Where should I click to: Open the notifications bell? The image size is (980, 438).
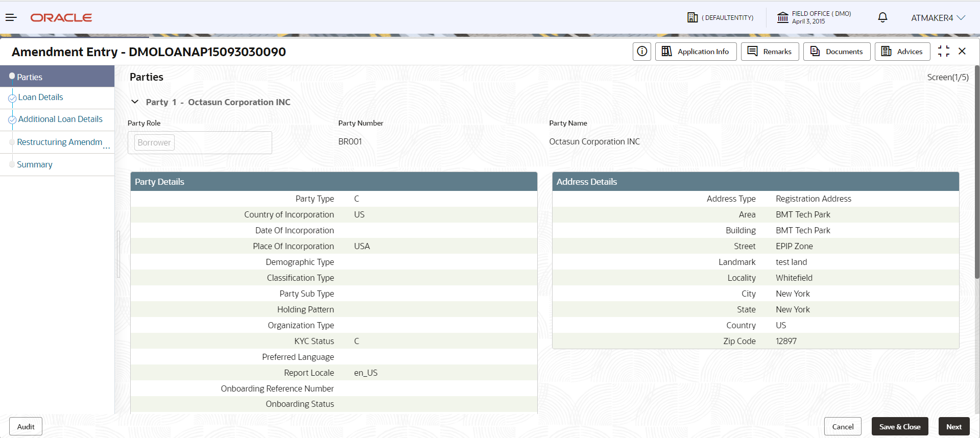click(882, 17)
